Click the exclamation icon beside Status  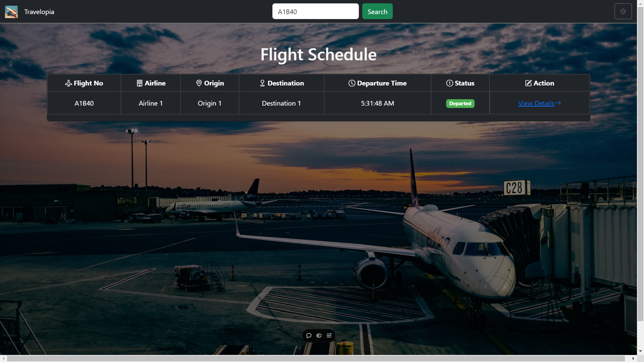click(449, 83)
